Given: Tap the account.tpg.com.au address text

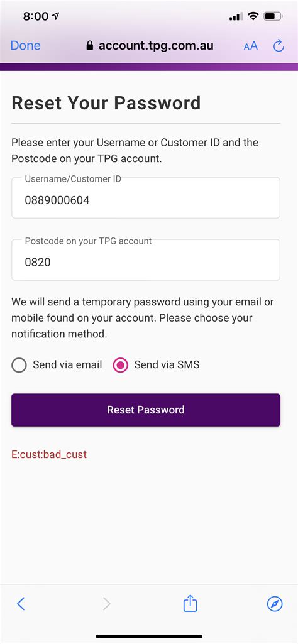Looking at the screenshot, I should pos(156,45).
